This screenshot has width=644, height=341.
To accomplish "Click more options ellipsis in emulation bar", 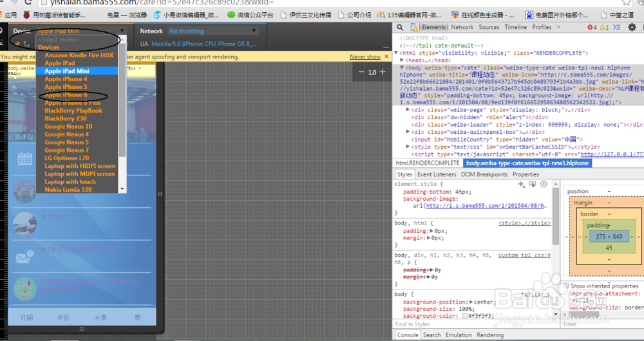I will 386,48.
